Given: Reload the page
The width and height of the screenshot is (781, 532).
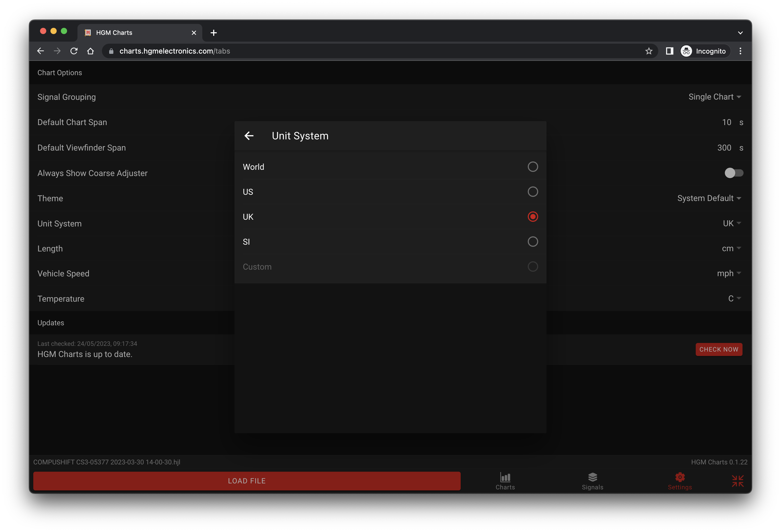Looking at the screenshot, I should coord(74,51).
